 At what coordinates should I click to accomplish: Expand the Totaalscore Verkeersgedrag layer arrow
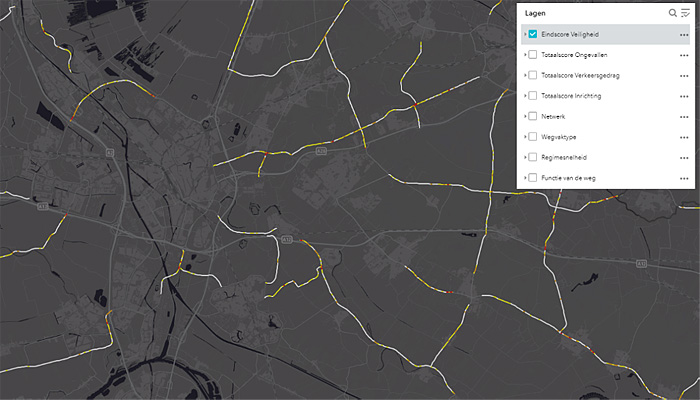pos(524,76)
